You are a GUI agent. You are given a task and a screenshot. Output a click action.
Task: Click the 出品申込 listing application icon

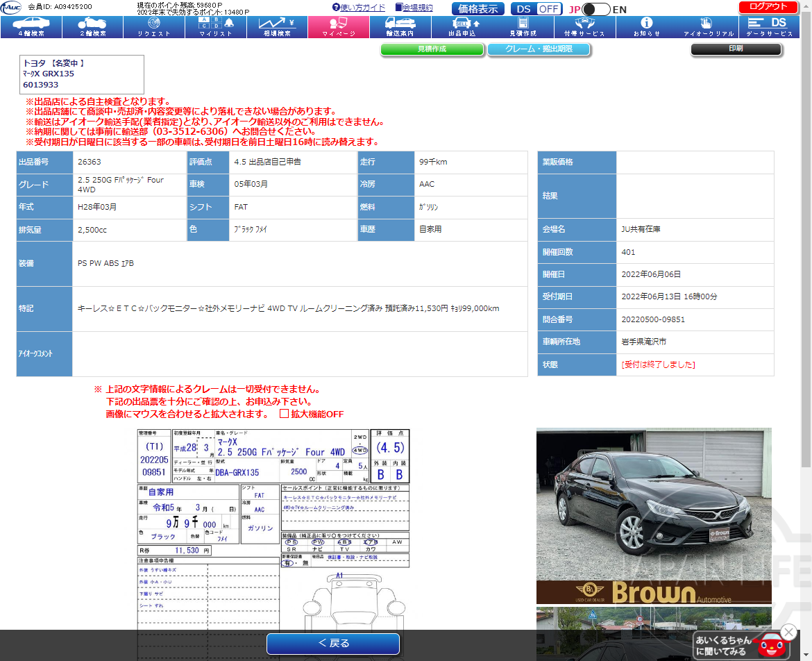point(462,26)
